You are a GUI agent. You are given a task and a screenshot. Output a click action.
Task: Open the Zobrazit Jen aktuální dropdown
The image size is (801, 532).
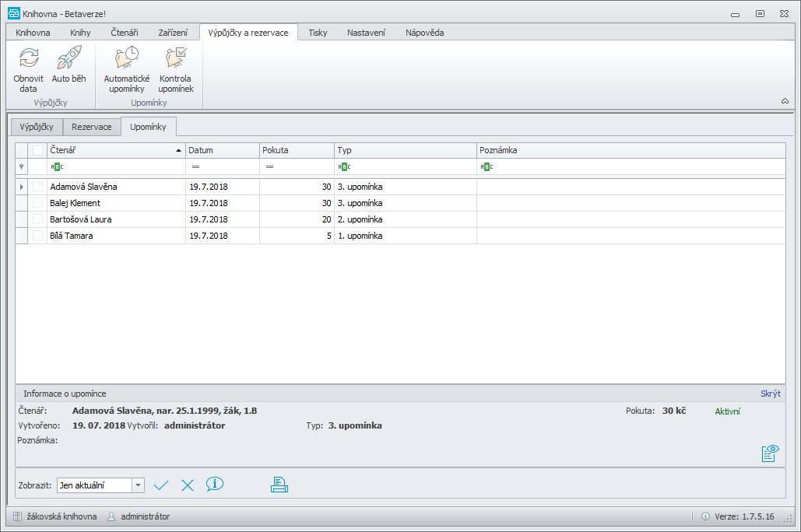tap(138, 485)
